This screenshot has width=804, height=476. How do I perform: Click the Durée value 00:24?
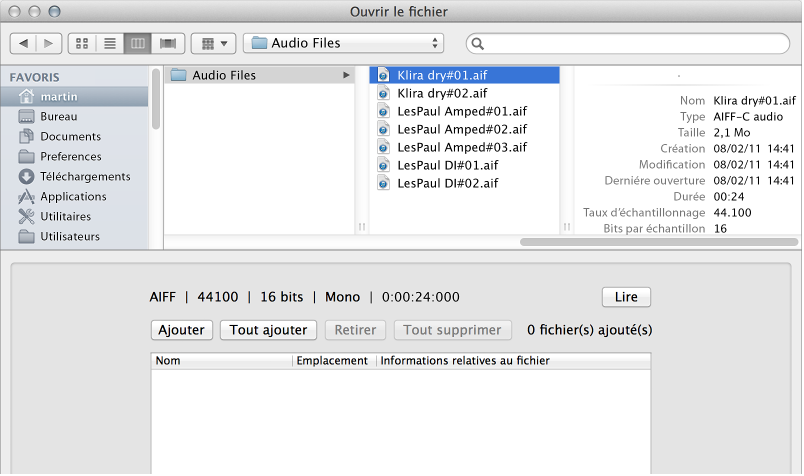click(729, 196)
